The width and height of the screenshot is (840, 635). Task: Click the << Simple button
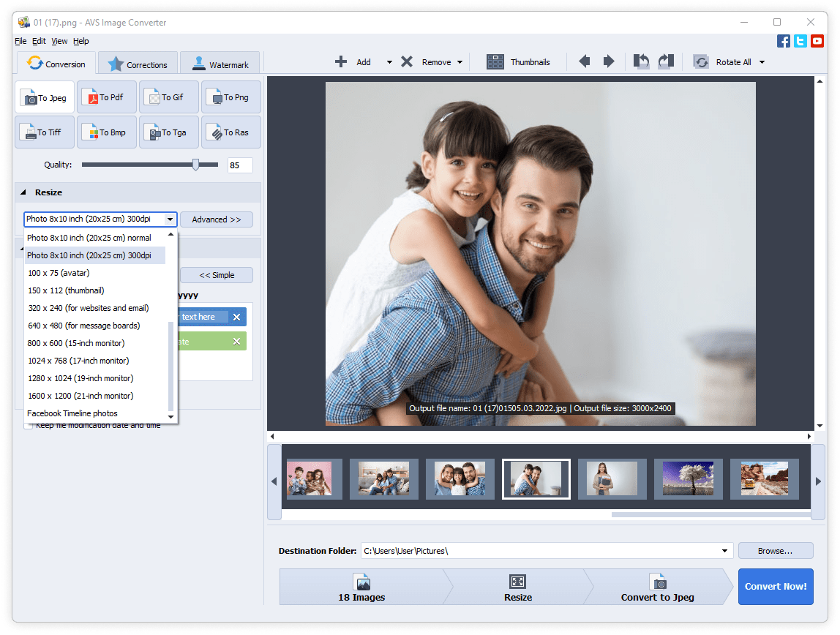tap(217, 275)
